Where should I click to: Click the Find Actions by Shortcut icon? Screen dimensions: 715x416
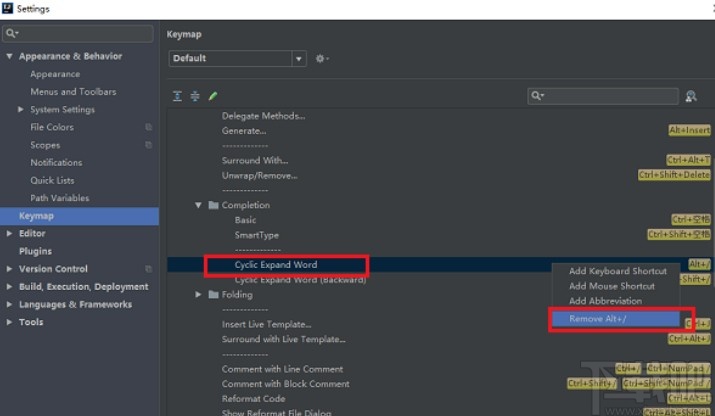(691, 96)
